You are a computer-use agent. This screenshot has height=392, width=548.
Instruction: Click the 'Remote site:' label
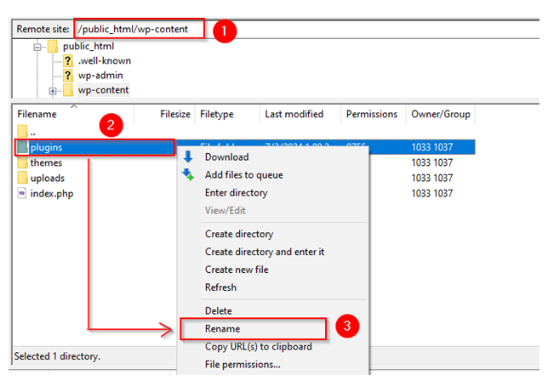(x=43, y=29)
